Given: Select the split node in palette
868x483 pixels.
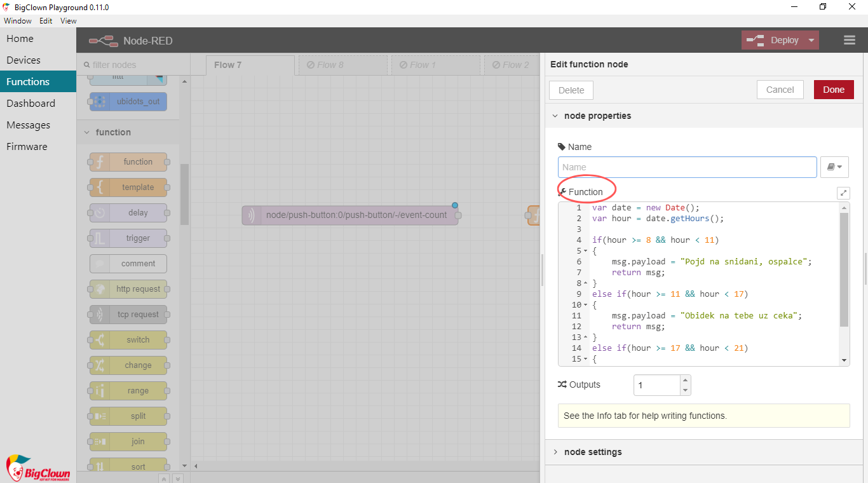Looking at the screenshot, I should 128,416.
